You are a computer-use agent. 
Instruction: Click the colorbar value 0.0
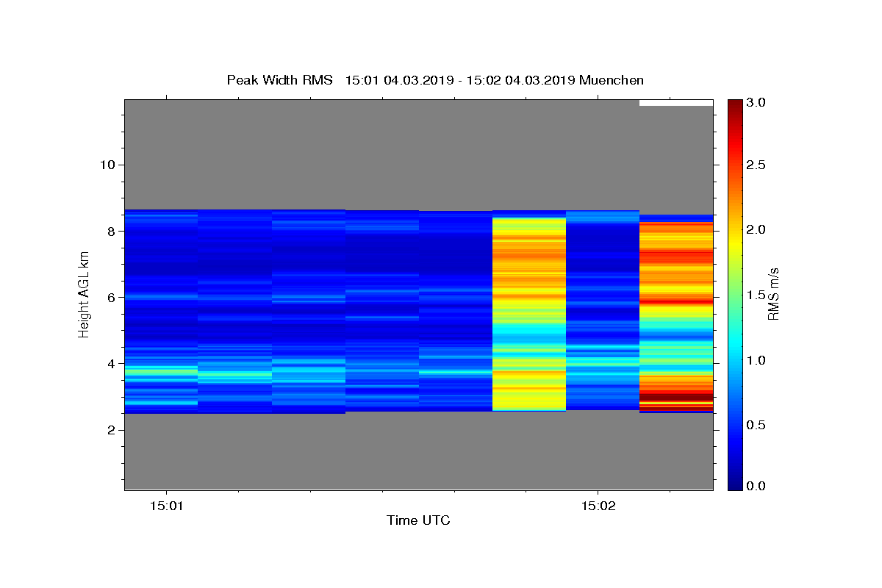757,486
